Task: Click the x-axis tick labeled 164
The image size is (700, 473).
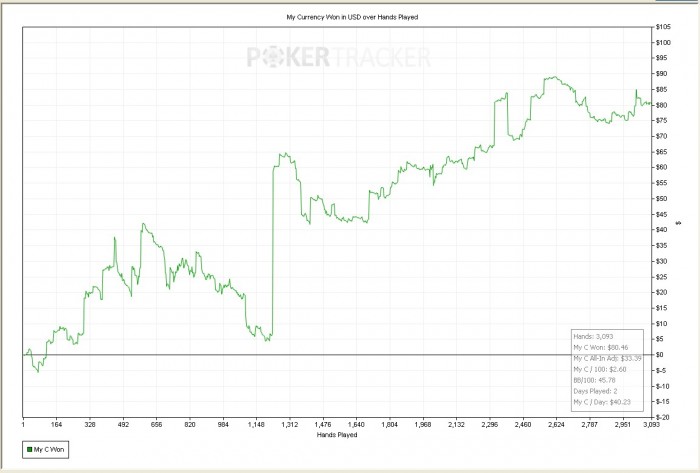Action: point(56,424)
